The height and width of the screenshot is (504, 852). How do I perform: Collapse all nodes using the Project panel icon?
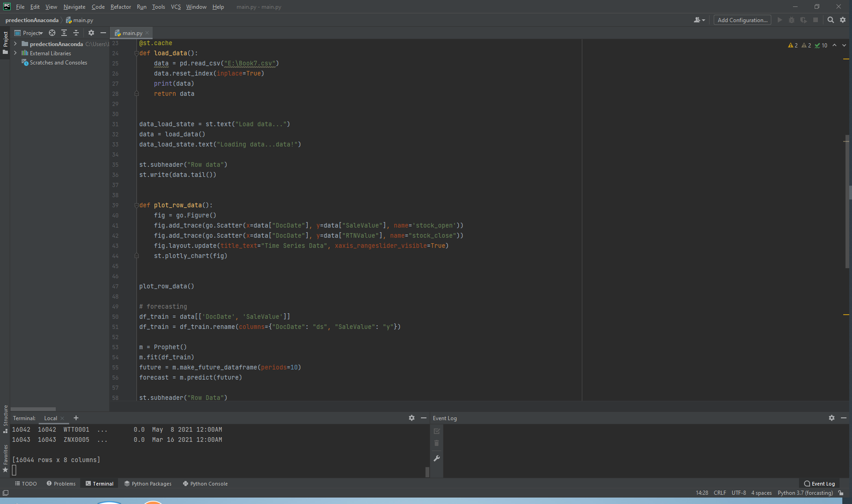point(76,33)
